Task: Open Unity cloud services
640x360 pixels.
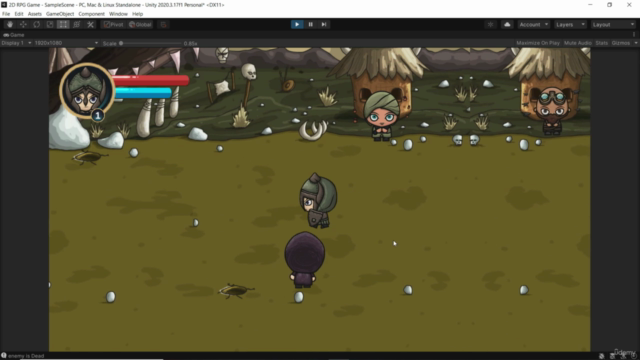Action: [507, 24]
